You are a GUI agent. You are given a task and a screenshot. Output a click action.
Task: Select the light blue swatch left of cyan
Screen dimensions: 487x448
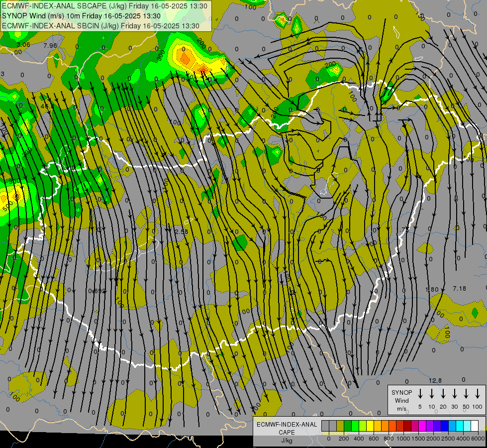click(452, 426)
